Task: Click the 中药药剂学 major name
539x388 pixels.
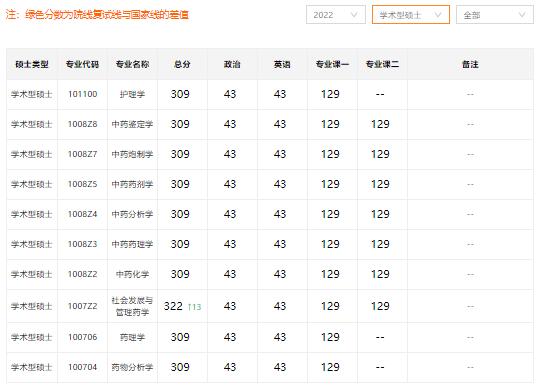Action: [x=132, y=184]
